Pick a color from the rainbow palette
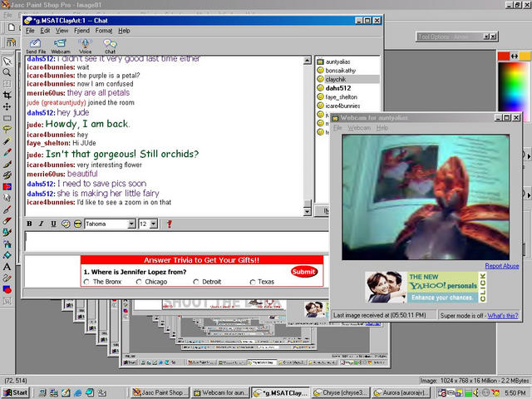The width and height of the screenshot is (532, 399). pyautogui.click(x=514, y=86)
